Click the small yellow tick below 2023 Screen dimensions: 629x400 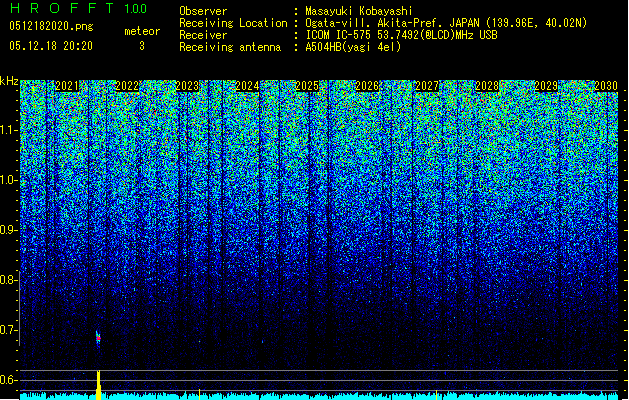pyautogui.click(x=199, y=394)
